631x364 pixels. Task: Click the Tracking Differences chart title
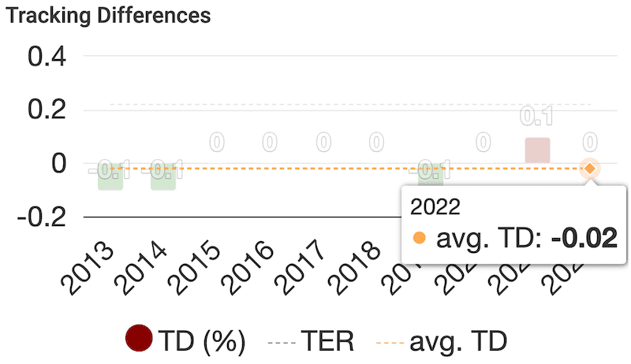[x=109, y=16]
